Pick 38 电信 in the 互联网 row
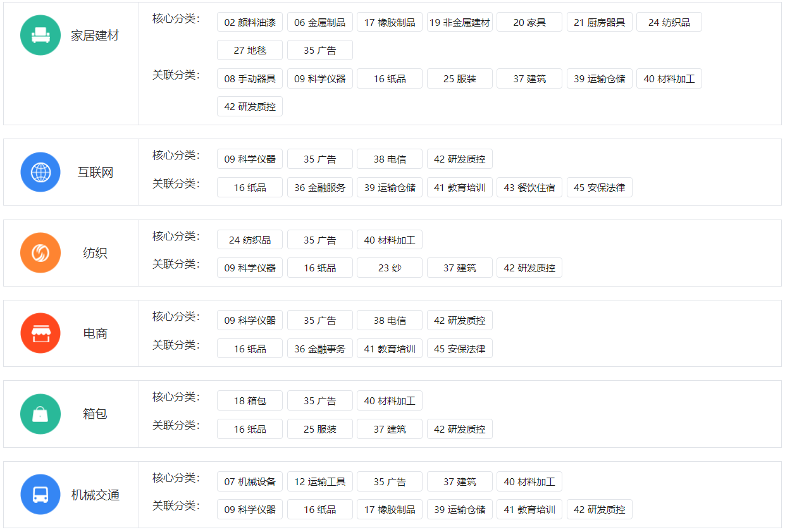Viewport: 785px width, 532px height. [390, 159]
